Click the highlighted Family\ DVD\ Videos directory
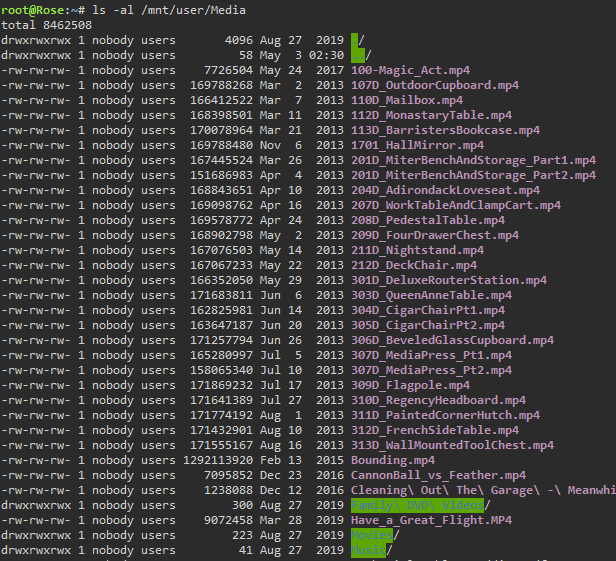This screenshot has height=561, width=616. [417, 505]
